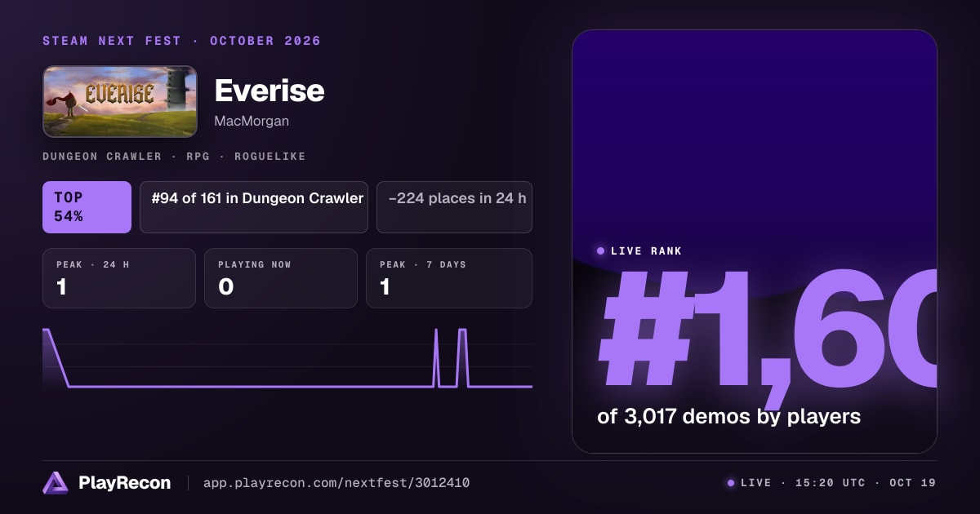Open the app.playrecon.com/nextfest/3012410 link
This screenshot has width=980, height=514.
pos(336,483)
